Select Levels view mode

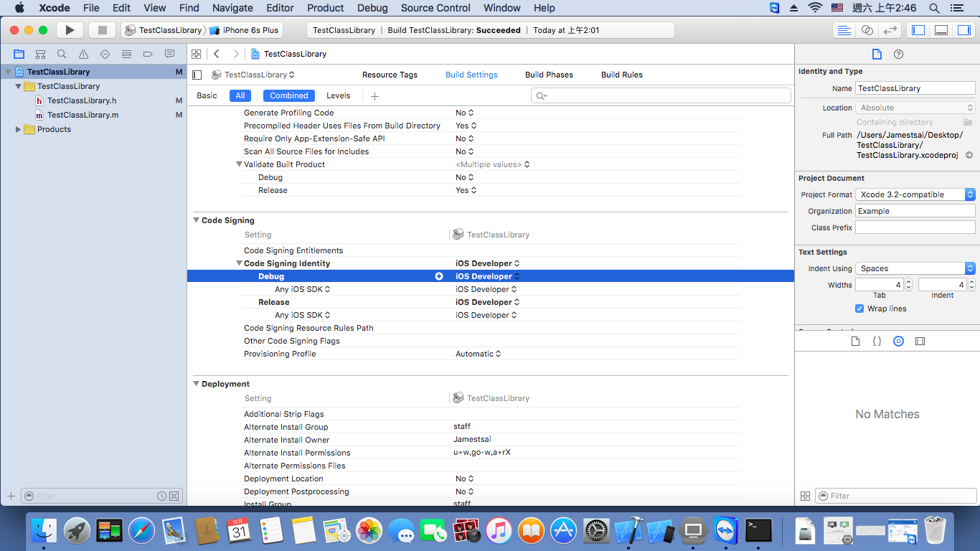click(339, 95)
